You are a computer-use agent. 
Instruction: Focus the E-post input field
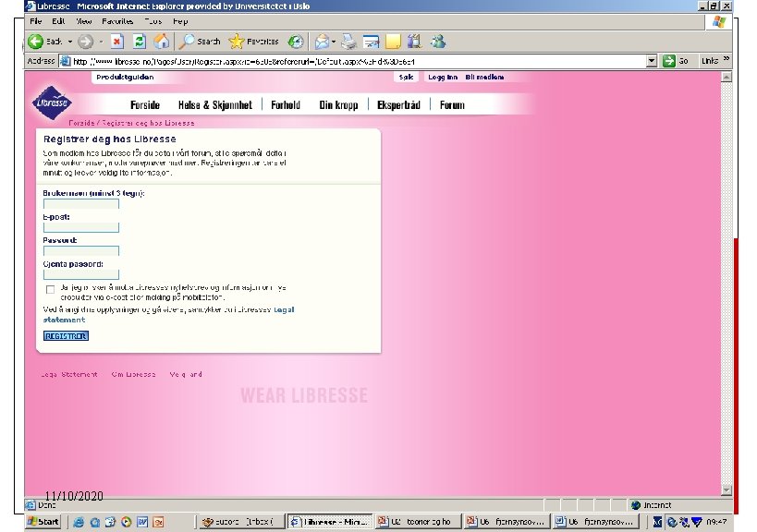[81, 227]
